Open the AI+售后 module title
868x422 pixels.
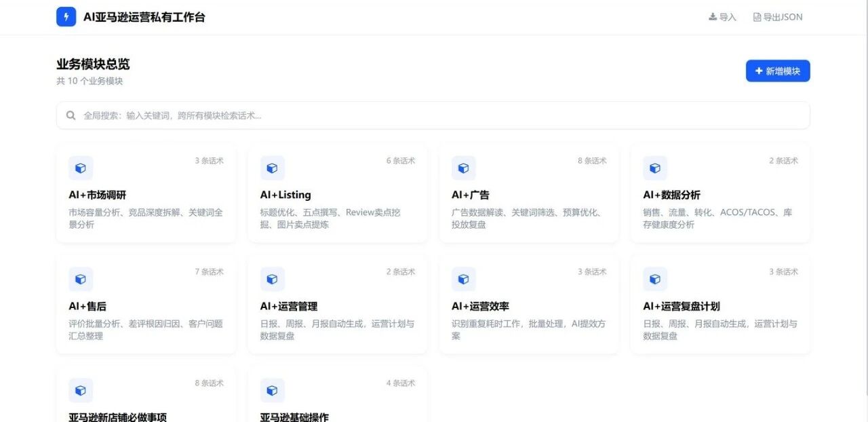pos(87,306)
